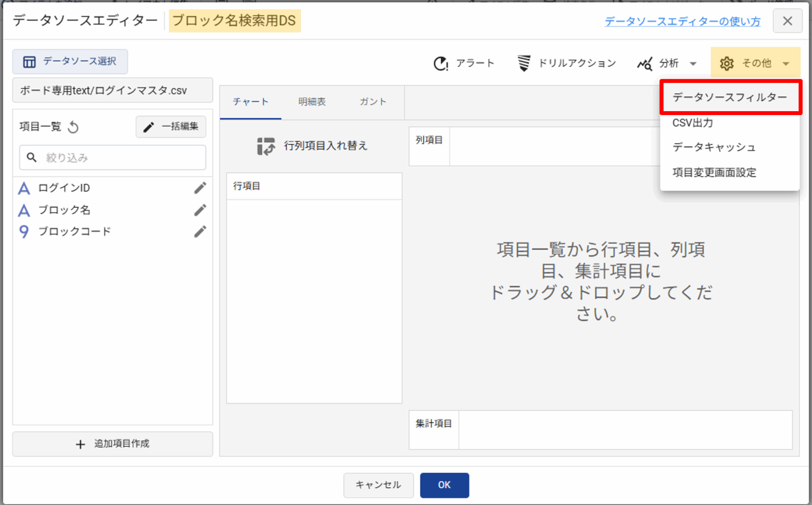Choose CSV出力 menu entry

click(x=693, y=123)
